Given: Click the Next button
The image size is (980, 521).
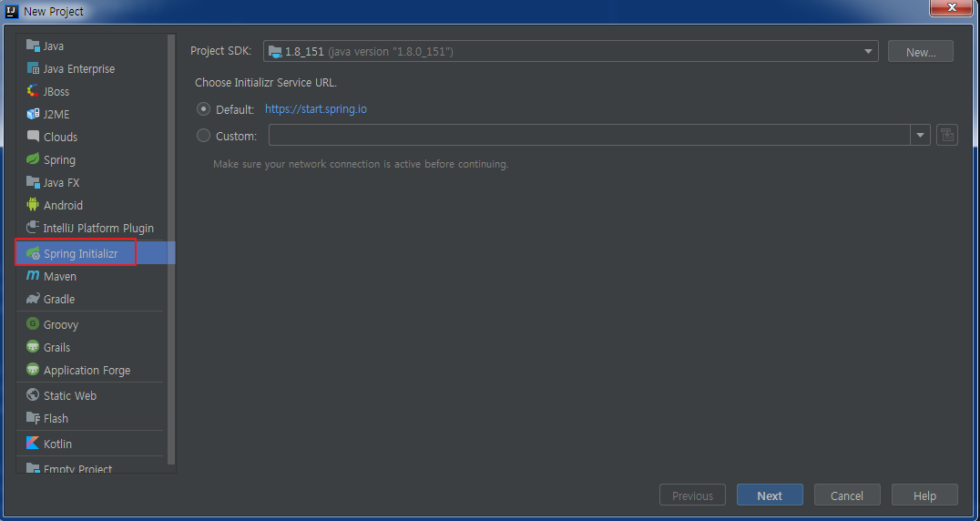Looking at the screenshot, I should click(x=770, y=495).
